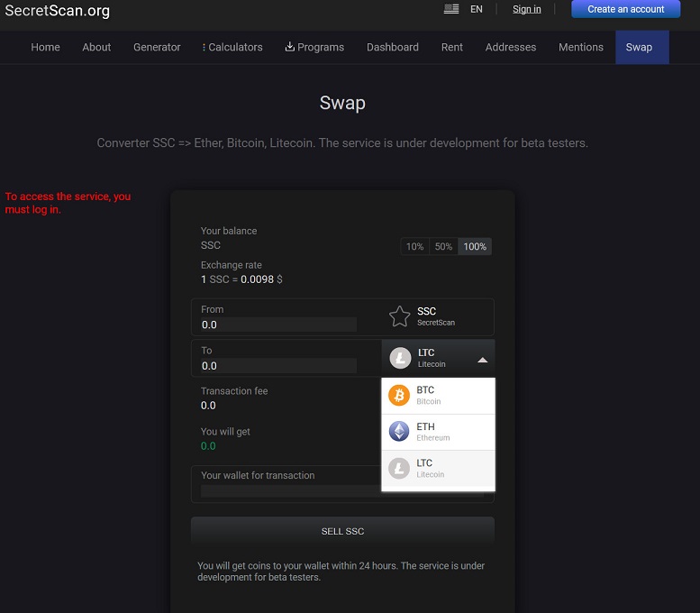Image resolution: width=700 pixels, height=613 pixels.
Task: Click the From amount input field
Action: 278,325
